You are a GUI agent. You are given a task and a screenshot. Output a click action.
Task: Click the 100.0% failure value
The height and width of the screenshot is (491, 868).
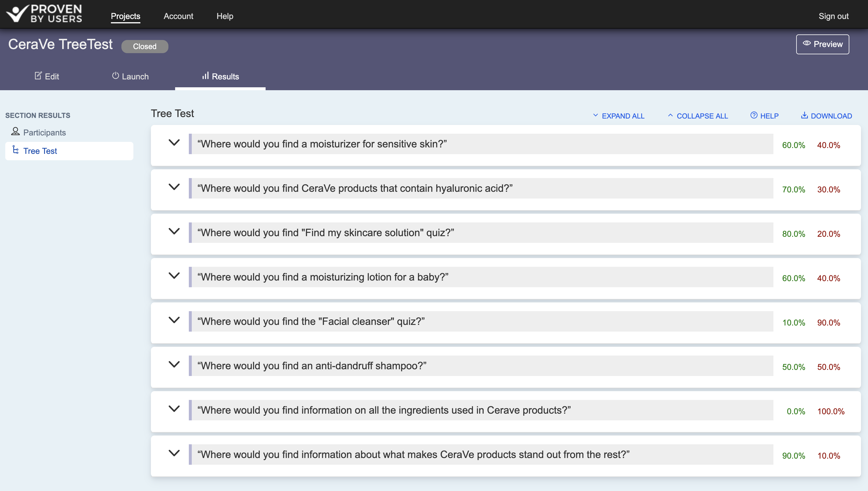(x=831, y=411)
